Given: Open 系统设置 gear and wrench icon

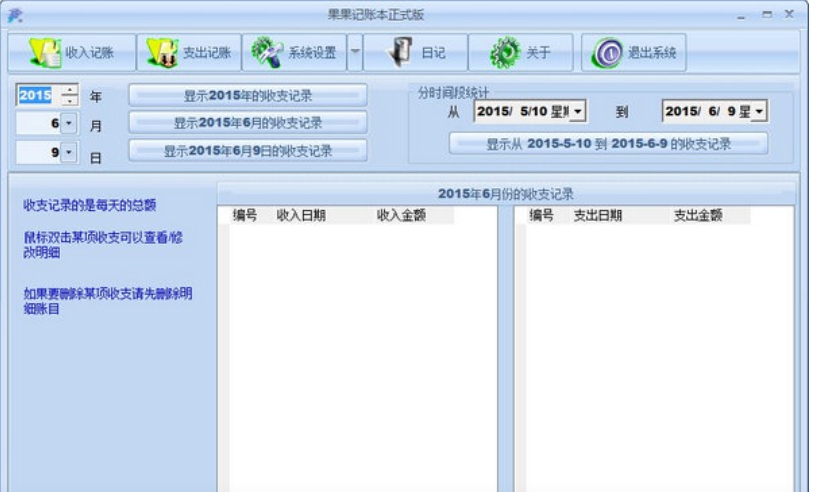Looking at the screenshot, I should coord(267,53).
